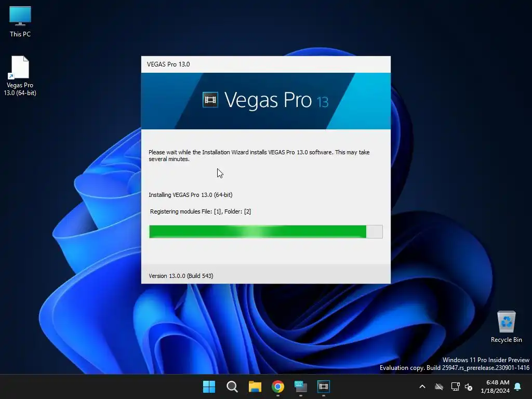Switch to Vegas Pro installer taskbar icon
This screenshot has height=399, width=532.
tap(324, 387)
